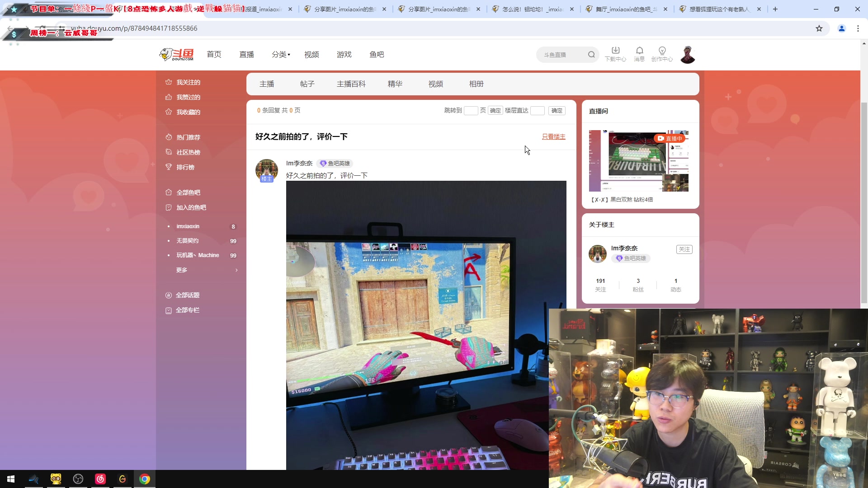The height and width of the screenshot is (488, 868).
Task: Open Im李奈奈's profile link
Action: pyautogui.click(x=299, y=163)
